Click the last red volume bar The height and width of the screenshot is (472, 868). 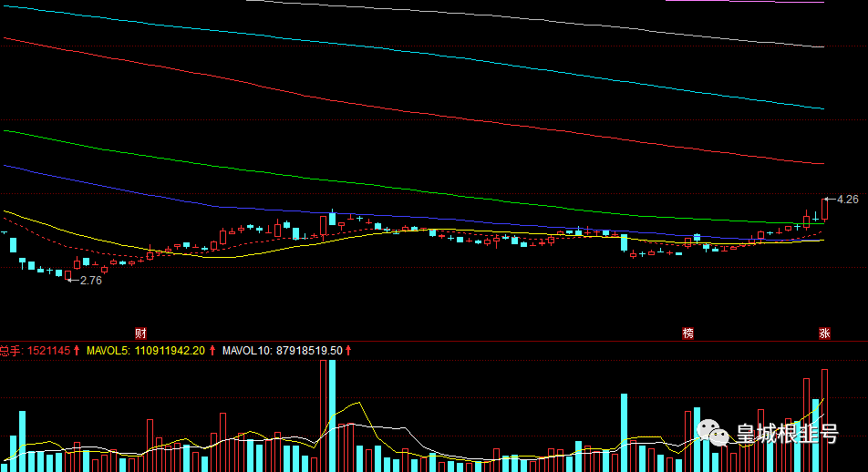pos(824,421)
